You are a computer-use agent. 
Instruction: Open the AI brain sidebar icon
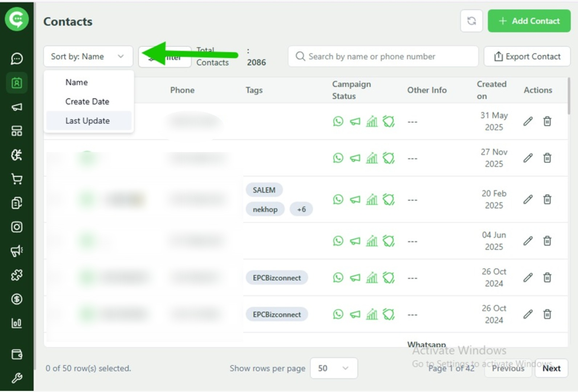pos(17,155)
